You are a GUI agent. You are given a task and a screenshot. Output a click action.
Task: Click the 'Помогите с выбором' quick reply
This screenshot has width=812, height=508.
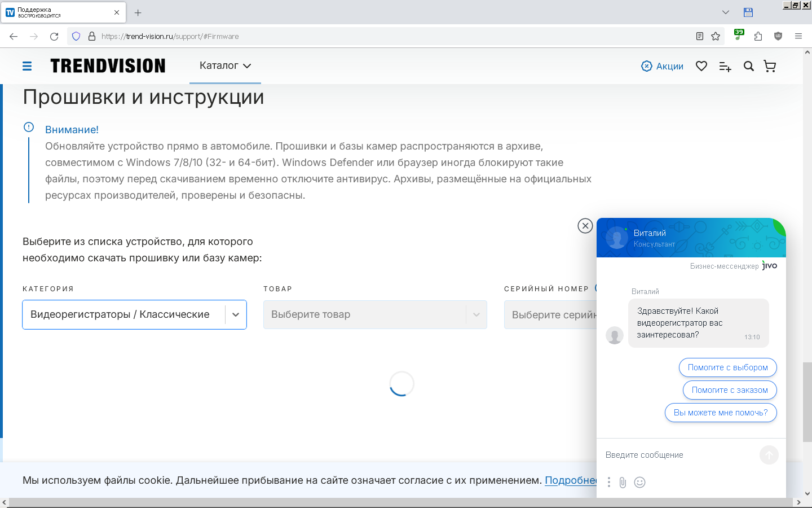(727, 367)
